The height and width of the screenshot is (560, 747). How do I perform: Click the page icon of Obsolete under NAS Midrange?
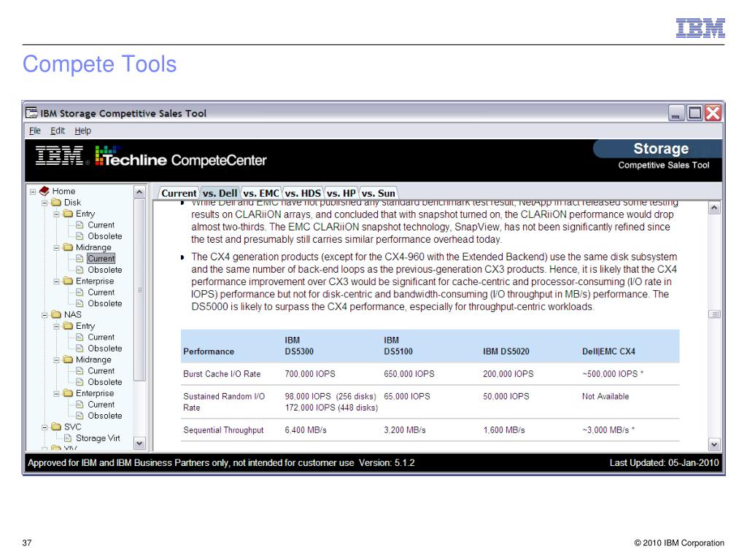click(80, 382)
